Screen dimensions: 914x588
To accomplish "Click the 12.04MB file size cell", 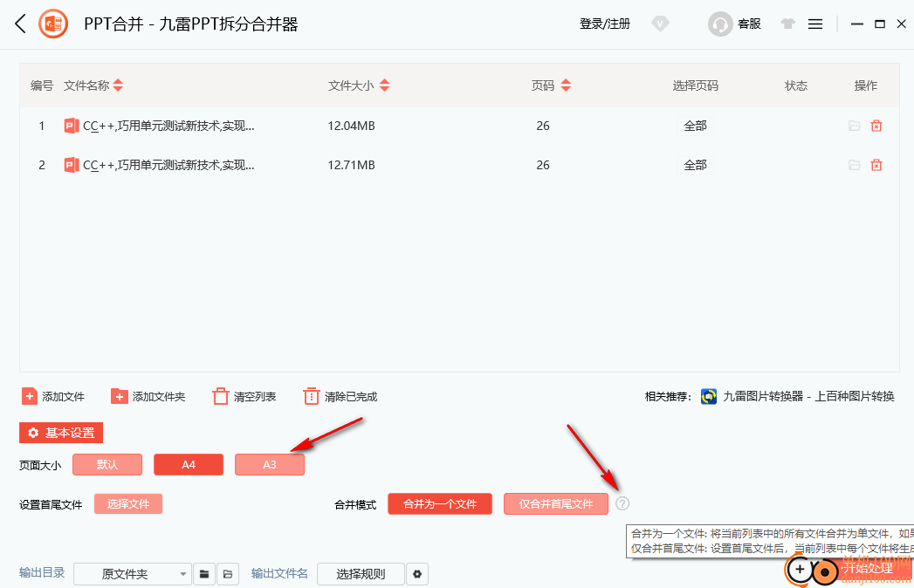I will (x=352, y=126).
